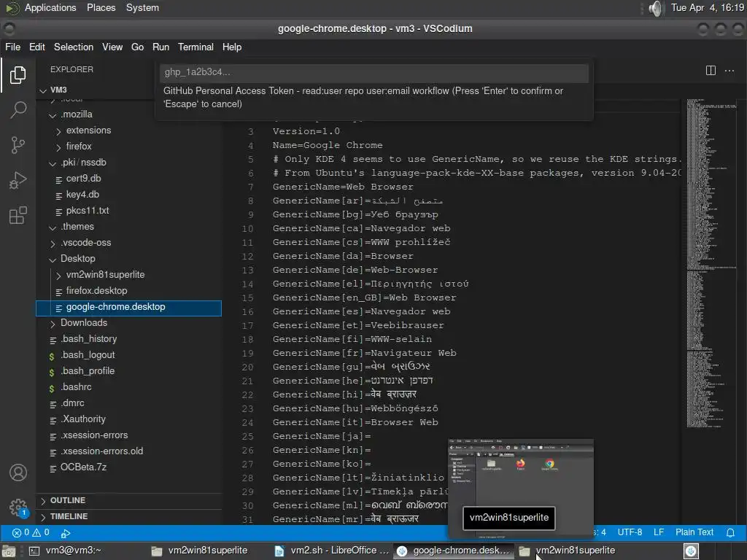Viewport: 747px width, 560px height.
Task: Open .bash_history file
Action: point(88,339)
